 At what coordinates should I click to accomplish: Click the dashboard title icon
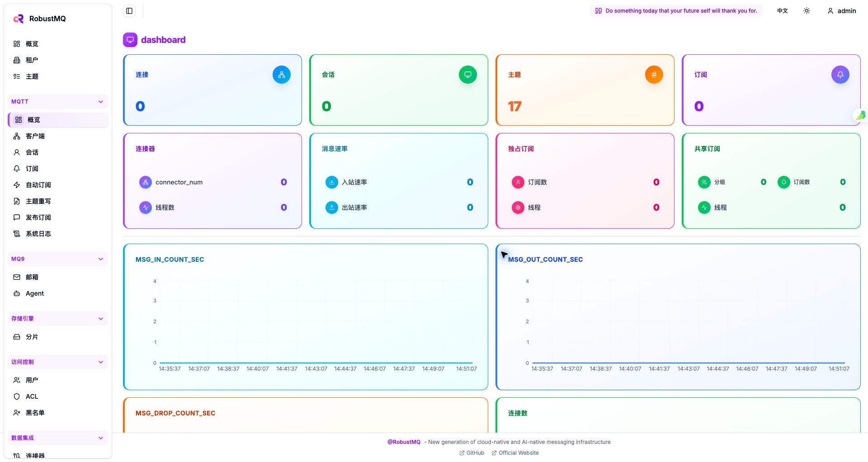tap(130, 40)
